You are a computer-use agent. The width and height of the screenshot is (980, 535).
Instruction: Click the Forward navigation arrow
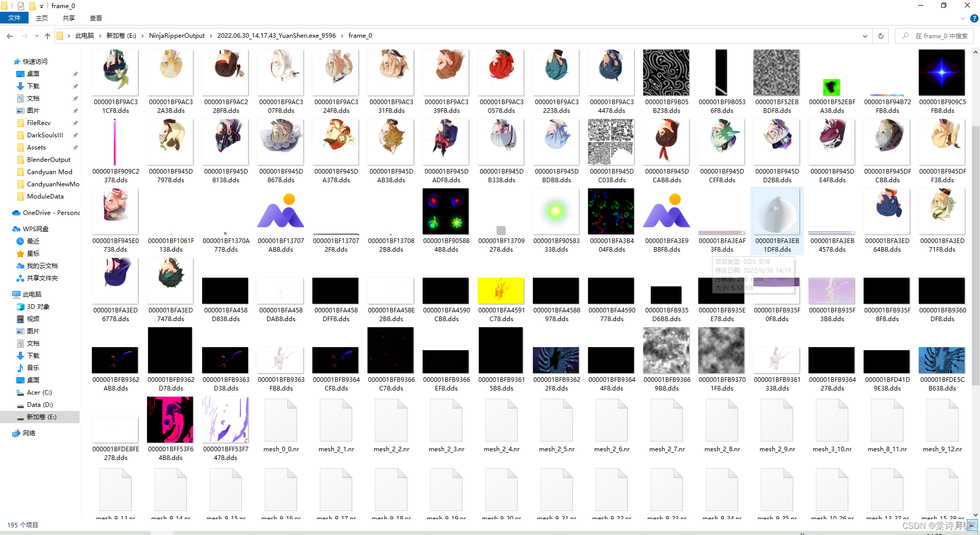point(24,36)
